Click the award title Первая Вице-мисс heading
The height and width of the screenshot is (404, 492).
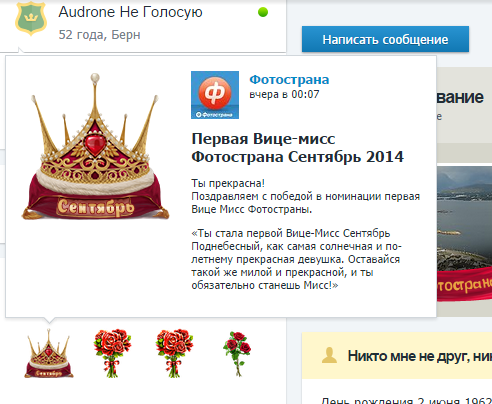tap(297, 148)
